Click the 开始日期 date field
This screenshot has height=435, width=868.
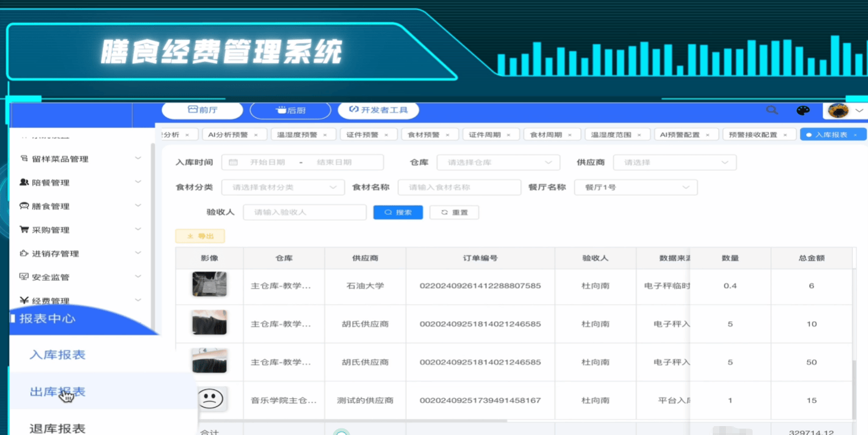tap(267, 162)
